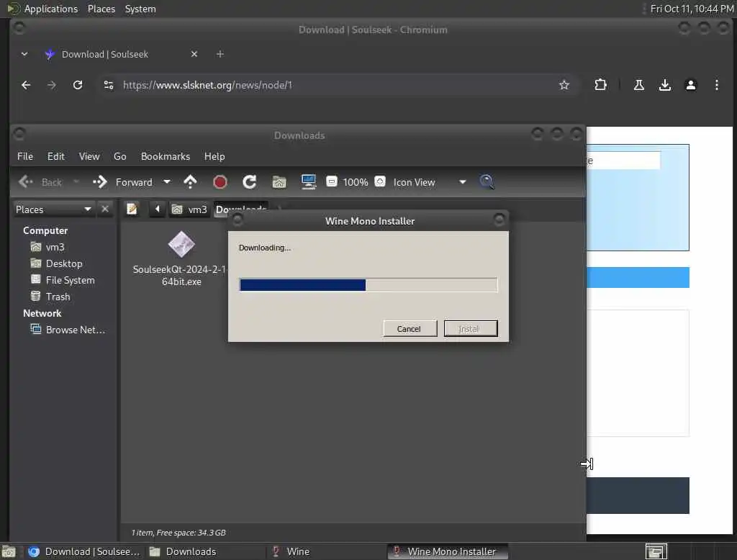Screen dimensions: 737x560
Task: Open the Help menu
Action: [x=214, y=156]
